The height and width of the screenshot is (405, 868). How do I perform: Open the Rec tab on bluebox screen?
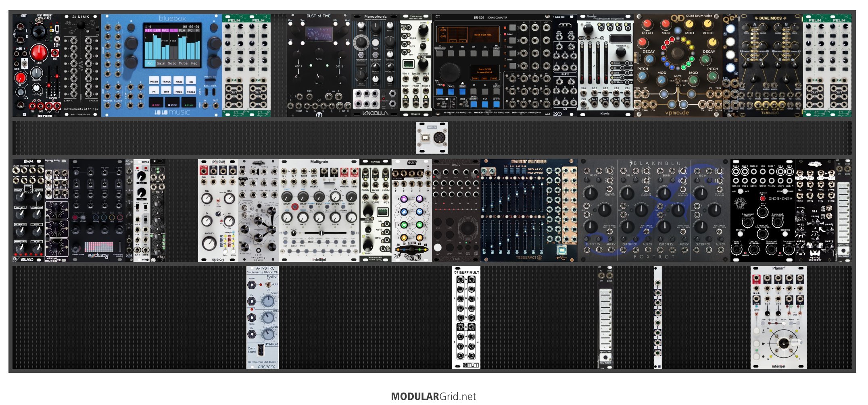(194, 63)
